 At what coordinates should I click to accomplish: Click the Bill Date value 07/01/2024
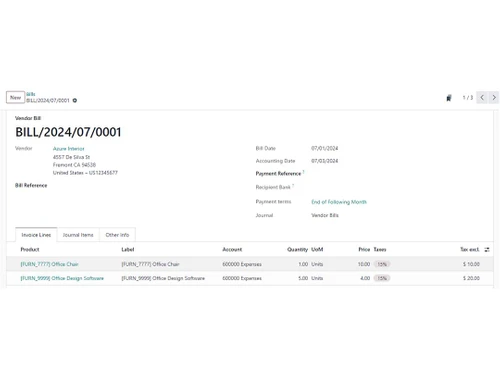[325, 148]
